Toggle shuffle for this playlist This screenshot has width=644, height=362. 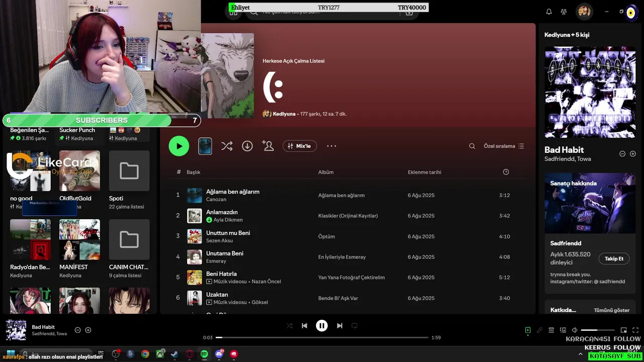pyautogui.click(x=227, y=146)
